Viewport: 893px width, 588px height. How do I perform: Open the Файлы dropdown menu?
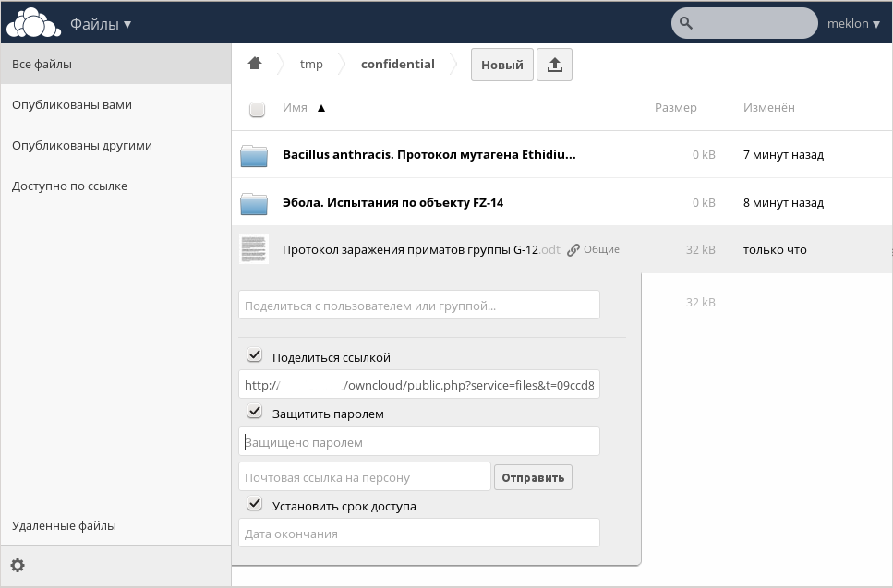click(x=102, y=22)
